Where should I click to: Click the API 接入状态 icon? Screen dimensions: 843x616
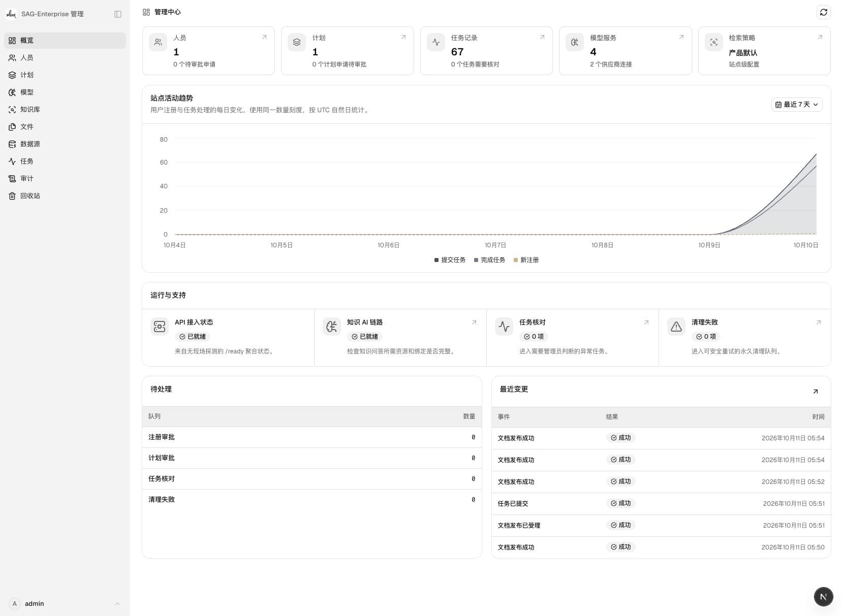click(160, 327)
